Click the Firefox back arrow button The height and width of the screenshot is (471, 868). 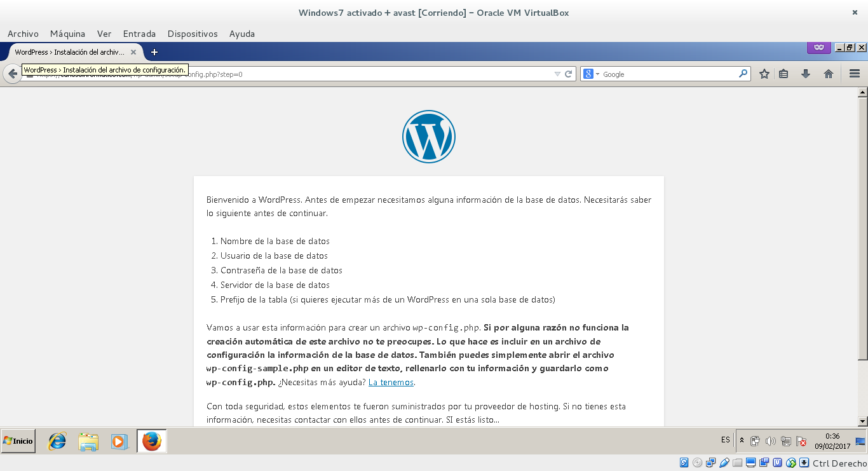[x=11, y=74]
